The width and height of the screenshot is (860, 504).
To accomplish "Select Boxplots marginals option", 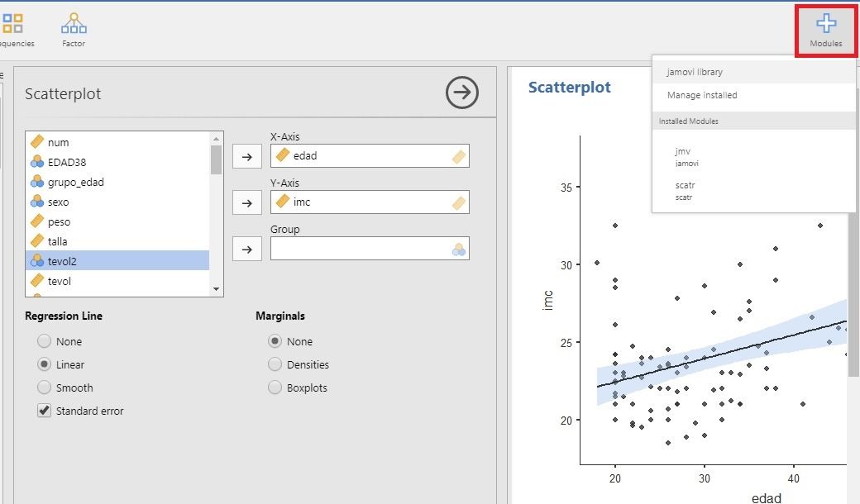I will (274, 387).
